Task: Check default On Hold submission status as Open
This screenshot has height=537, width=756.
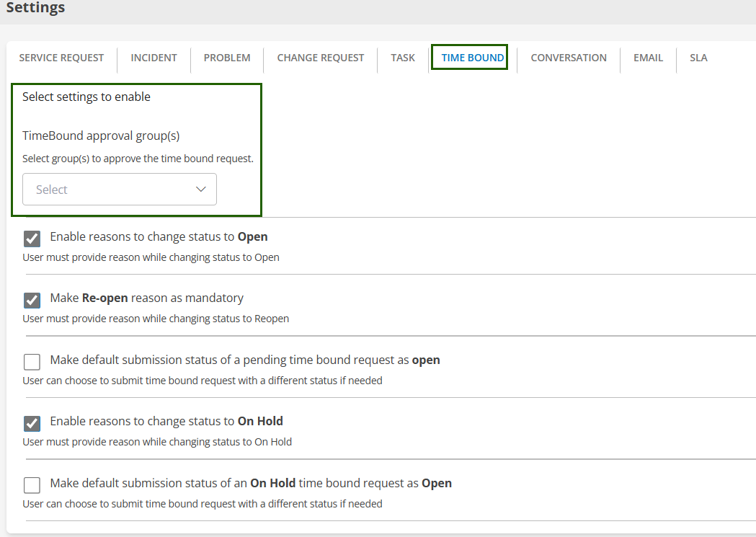Action: click(32, 485)
